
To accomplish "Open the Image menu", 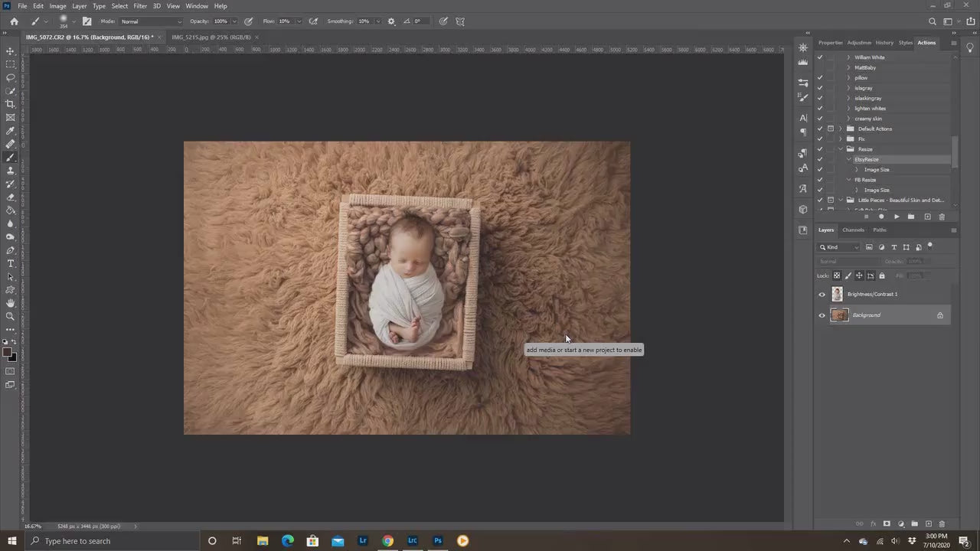I will pos(57,5).
